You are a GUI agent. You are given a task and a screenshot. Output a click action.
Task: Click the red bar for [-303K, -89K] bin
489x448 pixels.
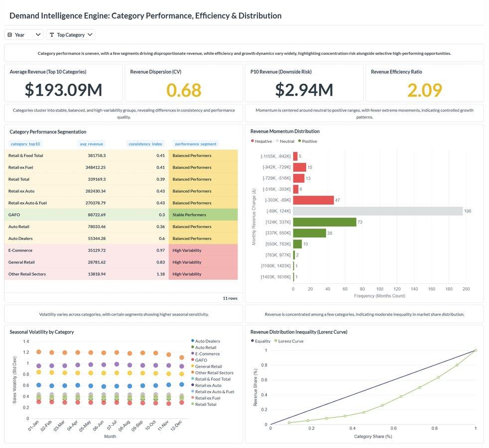click(x=313, y=200)
